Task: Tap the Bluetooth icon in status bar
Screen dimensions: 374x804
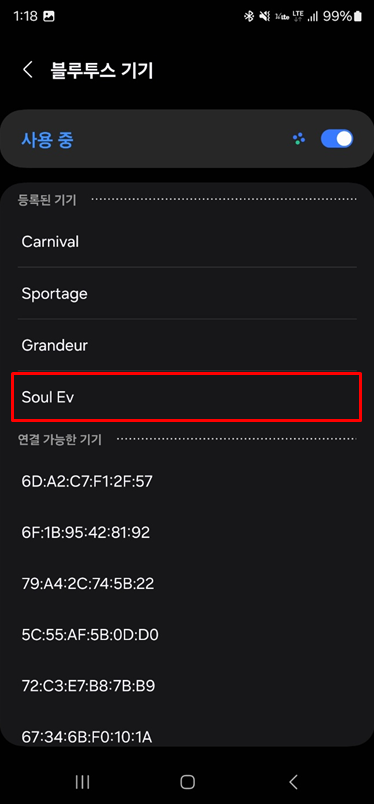Action: [x=249, y=16]
